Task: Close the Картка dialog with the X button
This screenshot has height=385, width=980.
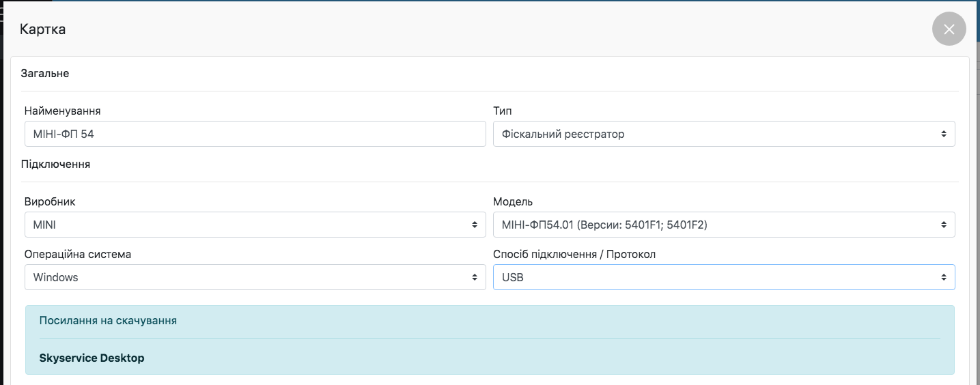Action: click(949, 29)
